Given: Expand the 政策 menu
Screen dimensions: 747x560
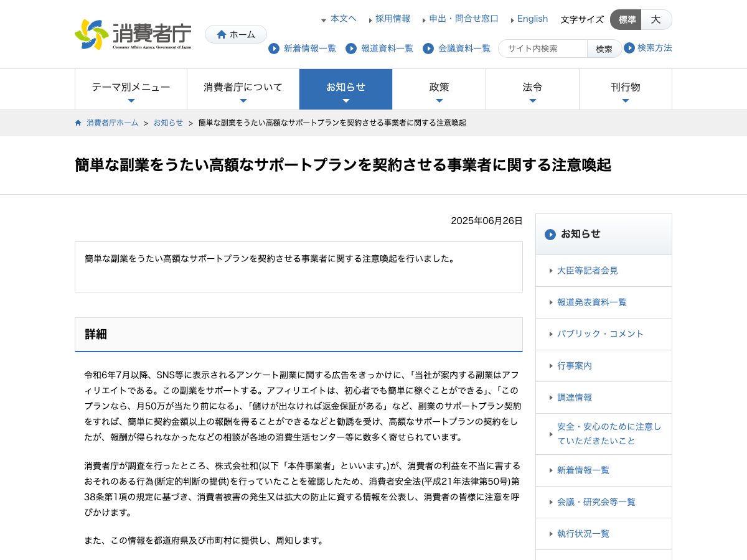Looking at the screenshot, I should point(439,90).
